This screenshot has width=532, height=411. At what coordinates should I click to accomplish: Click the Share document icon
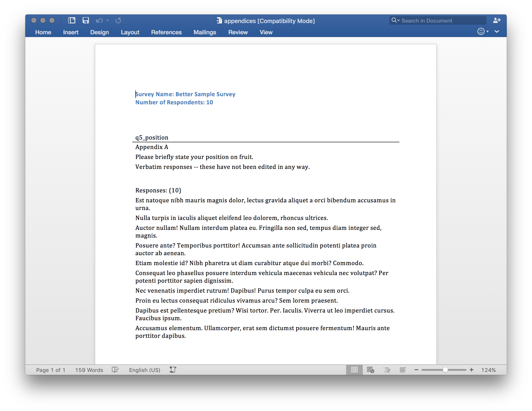coord(497,21)
